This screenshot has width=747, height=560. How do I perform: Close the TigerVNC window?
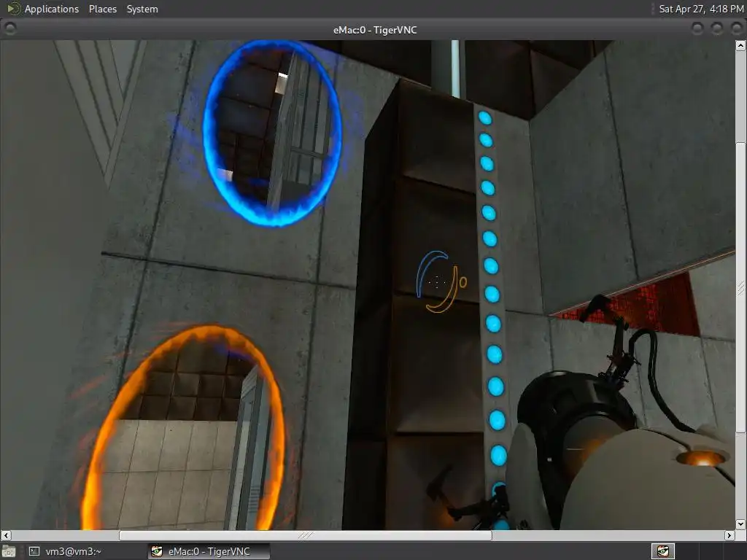(737, 29)
